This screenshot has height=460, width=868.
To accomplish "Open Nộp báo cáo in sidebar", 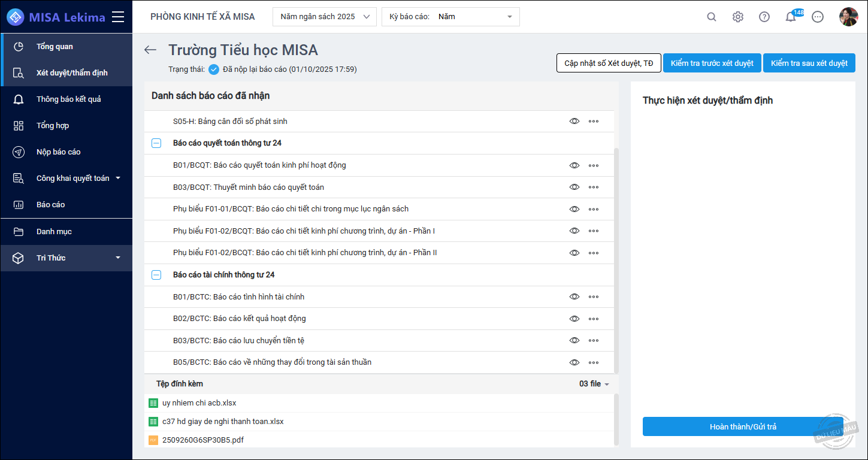I will click(x=58, y=152).
